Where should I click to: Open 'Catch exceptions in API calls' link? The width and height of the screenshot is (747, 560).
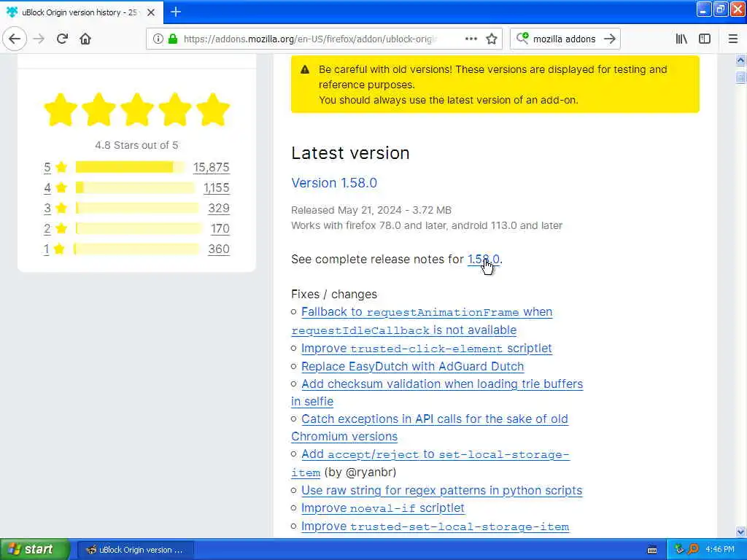(x=435, y=419)
